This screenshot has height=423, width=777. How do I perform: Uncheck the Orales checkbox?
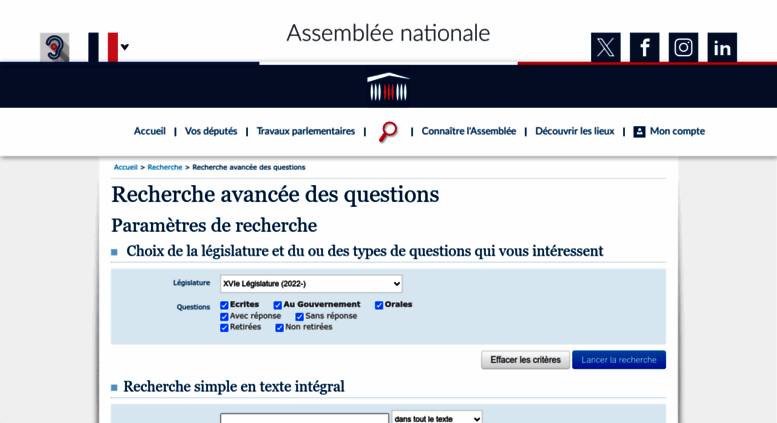point(379,305)
